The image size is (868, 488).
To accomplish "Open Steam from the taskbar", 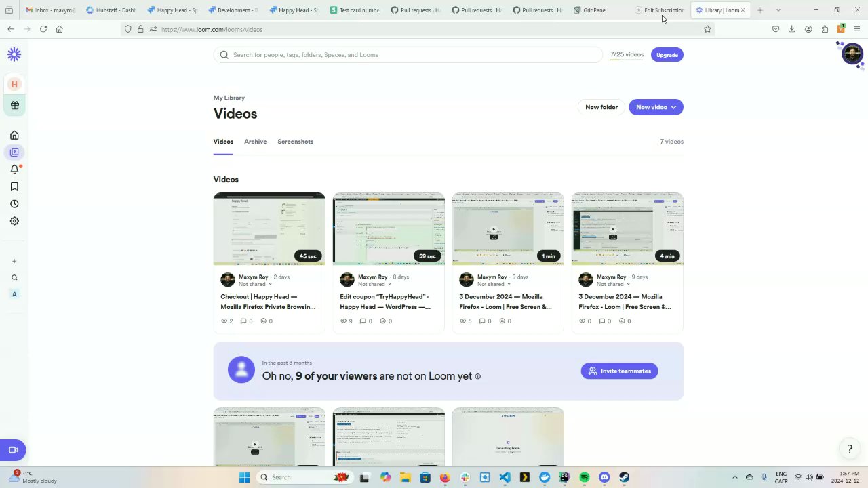I will [x=624, y=477].
